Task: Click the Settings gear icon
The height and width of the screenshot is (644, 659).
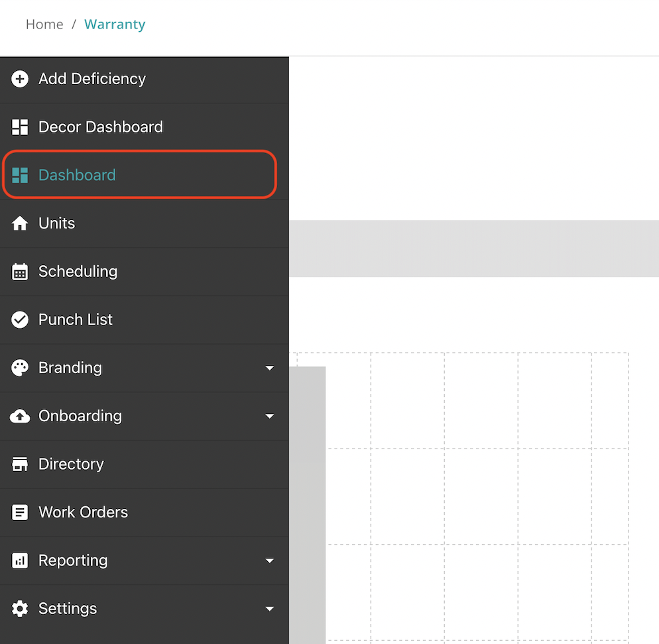Action: pos(20,609)
